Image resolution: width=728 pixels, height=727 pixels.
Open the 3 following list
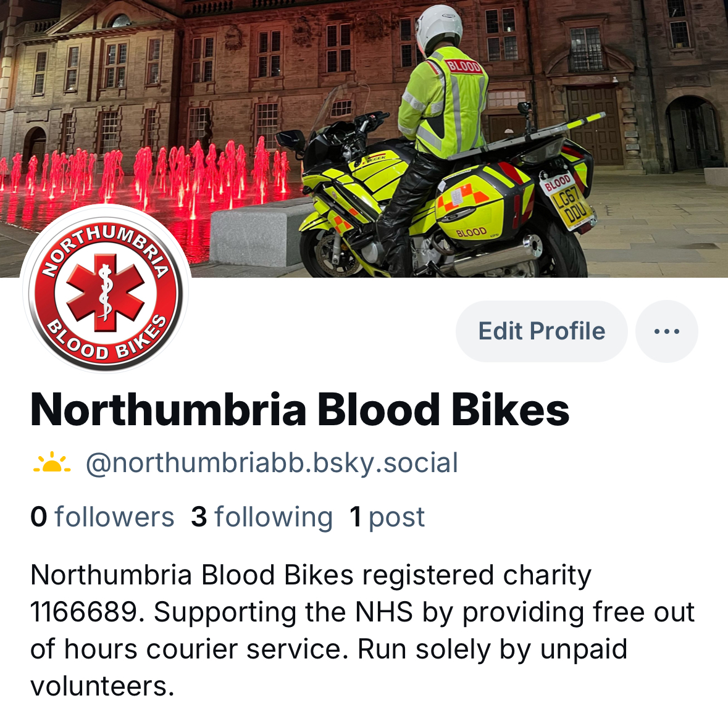[x=262, y=517]
